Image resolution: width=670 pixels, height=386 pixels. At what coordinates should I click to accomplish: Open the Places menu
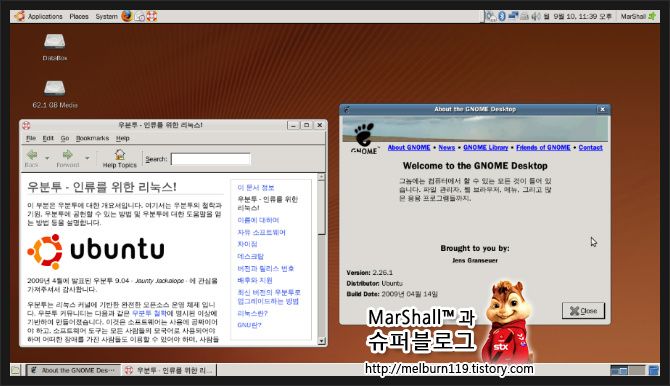(x=79, y=17)
